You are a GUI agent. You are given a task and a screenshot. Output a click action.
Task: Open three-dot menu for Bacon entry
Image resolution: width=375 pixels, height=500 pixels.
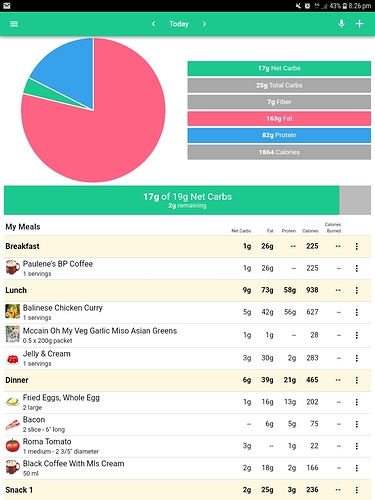click(357, 424)
